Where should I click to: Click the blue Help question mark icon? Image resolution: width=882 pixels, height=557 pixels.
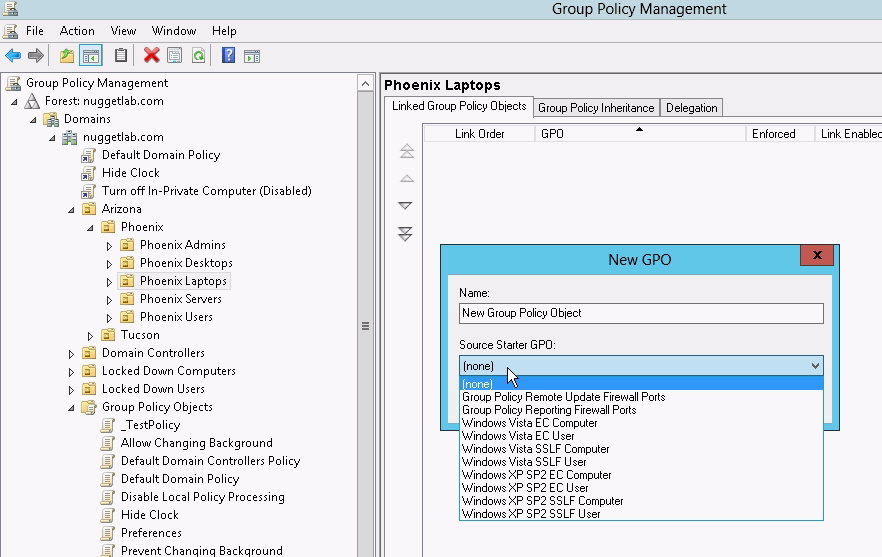228,55
